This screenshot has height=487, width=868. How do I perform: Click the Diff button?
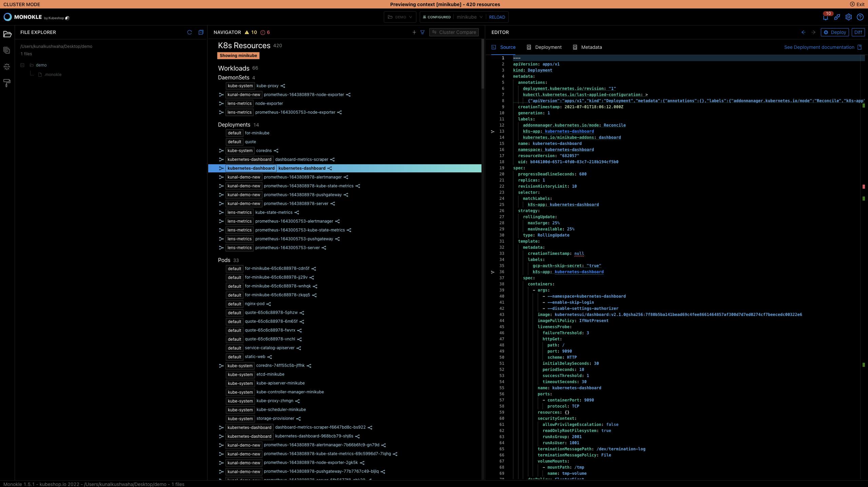click(x=858, y=32)
